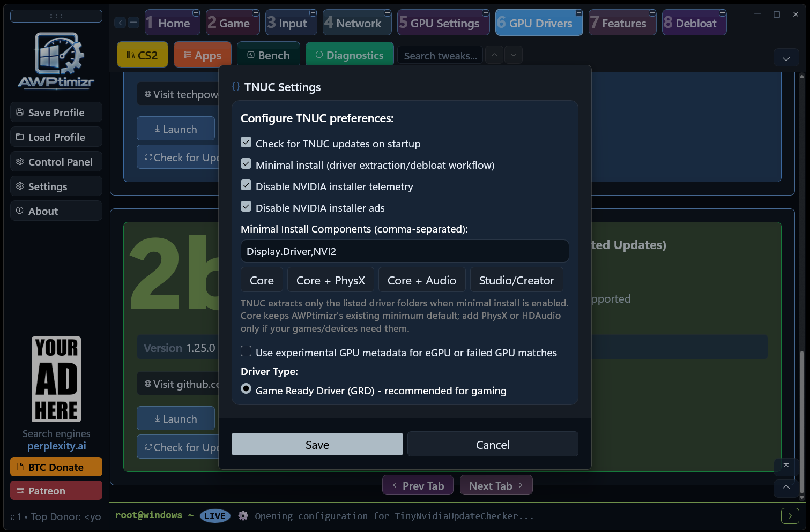Apply the Core preset
Viewport: 810px width, 532px height.
click(x=262, y=280)
